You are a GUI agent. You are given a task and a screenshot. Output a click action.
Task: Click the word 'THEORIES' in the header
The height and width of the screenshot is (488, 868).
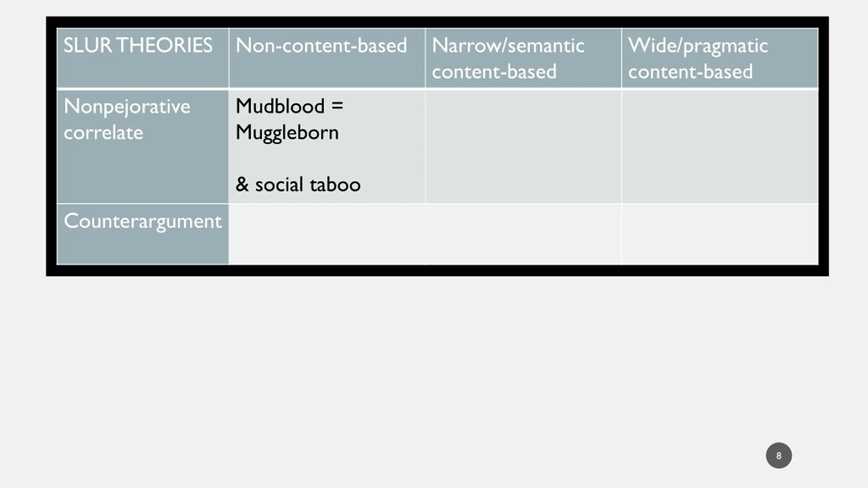point(165,45)
